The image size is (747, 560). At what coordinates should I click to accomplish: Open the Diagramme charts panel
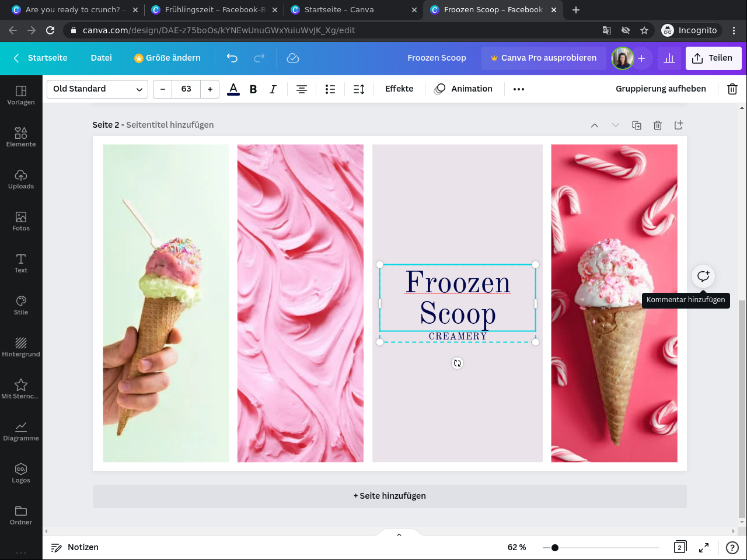pyautogui.click(x=21, y=431)
